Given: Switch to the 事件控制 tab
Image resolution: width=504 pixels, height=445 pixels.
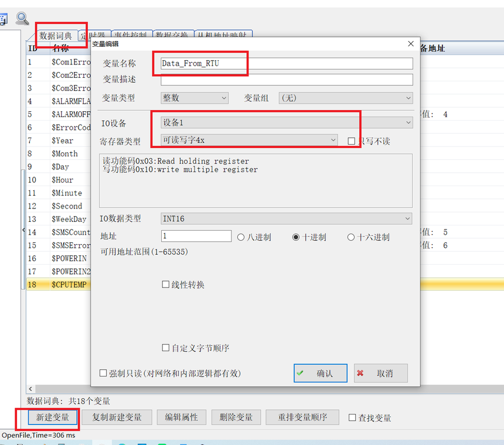Looking at the screenshot, I should point(131,34).
